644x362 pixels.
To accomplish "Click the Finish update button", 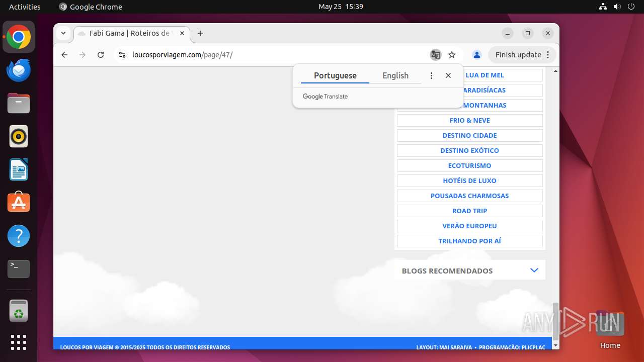I will tap(518, 55).
